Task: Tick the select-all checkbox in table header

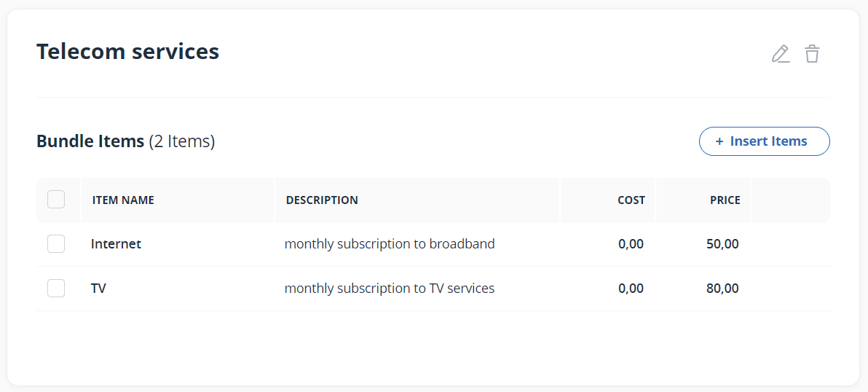Action: click(56, 200)
